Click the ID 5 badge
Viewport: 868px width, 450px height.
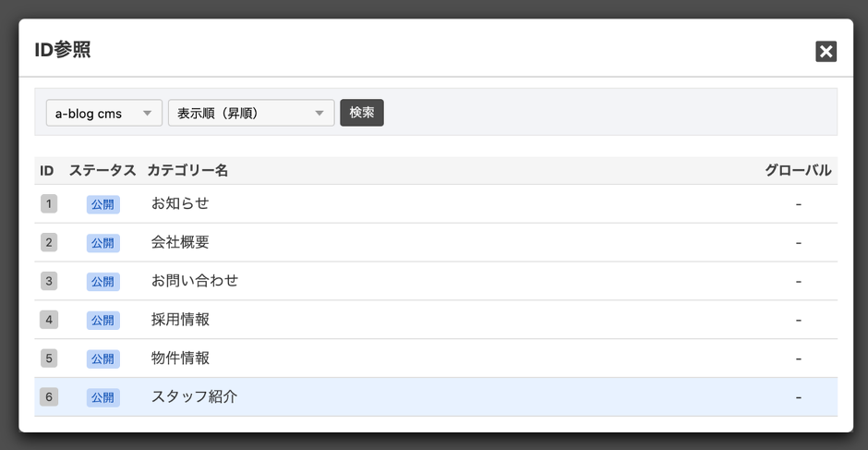point(49,359)
